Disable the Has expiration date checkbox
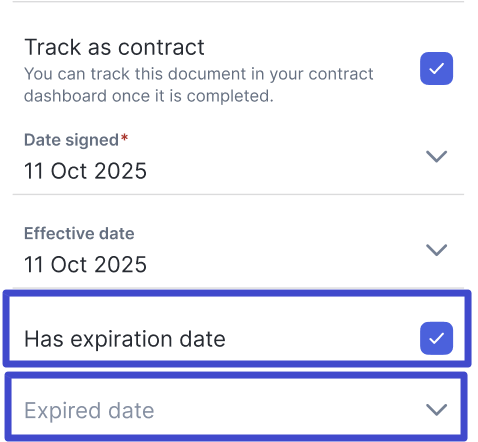Viewport: 478px width, 442px height. point(436,338)
